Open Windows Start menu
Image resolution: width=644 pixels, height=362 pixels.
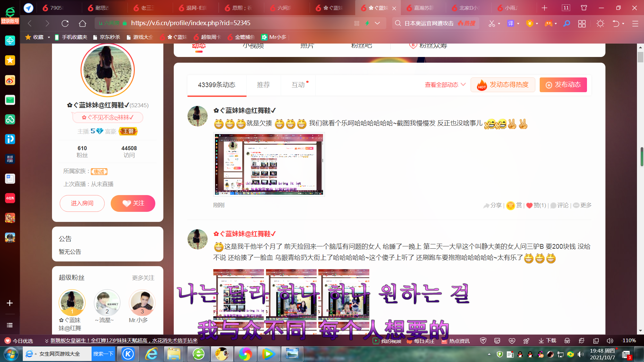[x=11, y=354]
